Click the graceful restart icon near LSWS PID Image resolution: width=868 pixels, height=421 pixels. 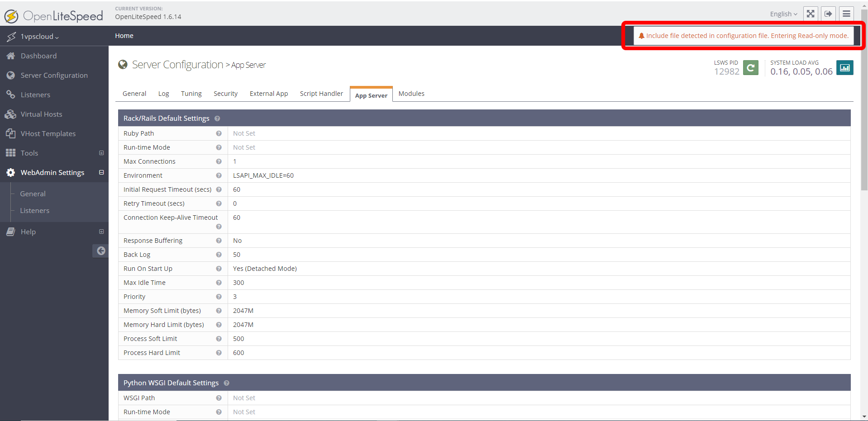click(x=751, y=68)
